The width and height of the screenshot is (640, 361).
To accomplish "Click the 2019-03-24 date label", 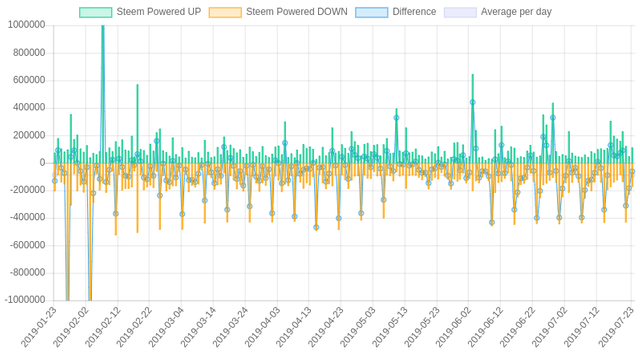I will [230, 328].
